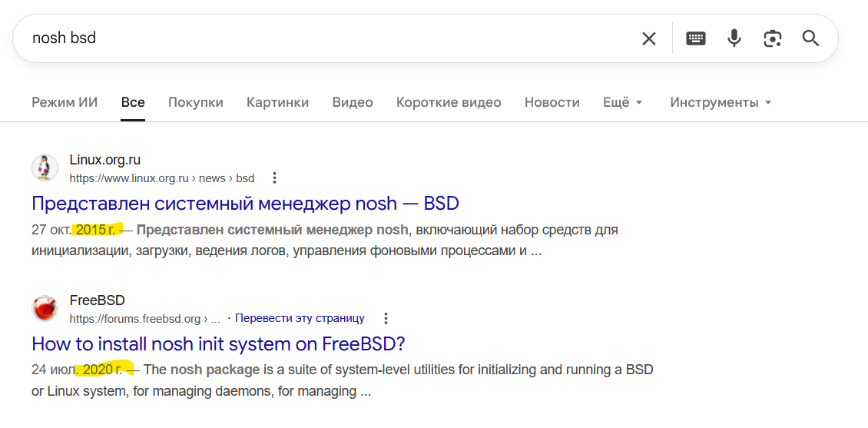The image size is (868, 428).
Task: Open "How to install nosh init system" link
Action: point(218,343)
